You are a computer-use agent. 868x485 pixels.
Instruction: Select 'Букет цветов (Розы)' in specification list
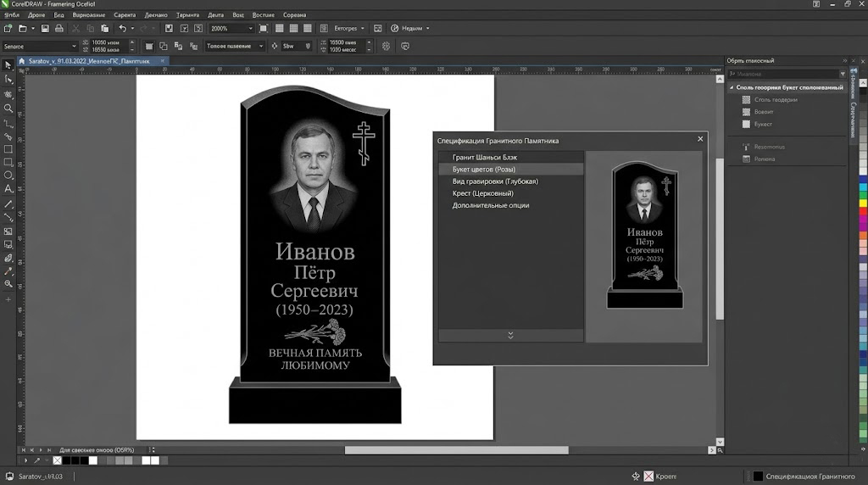pos(484,170)
